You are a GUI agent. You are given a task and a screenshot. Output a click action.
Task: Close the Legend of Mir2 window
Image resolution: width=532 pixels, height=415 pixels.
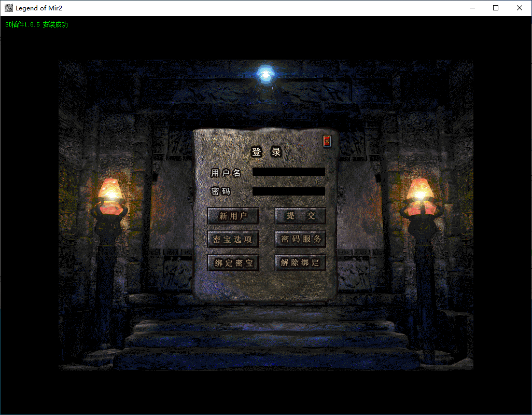pos(520,8)
